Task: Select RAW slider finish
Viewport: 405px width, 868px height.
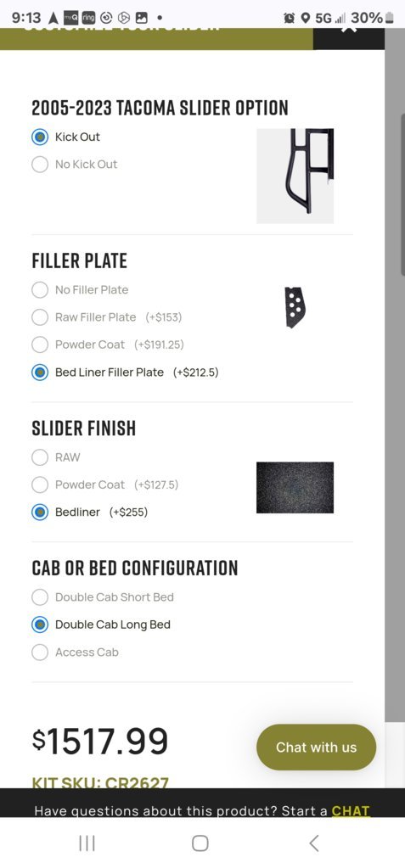Action: [56, 457]
